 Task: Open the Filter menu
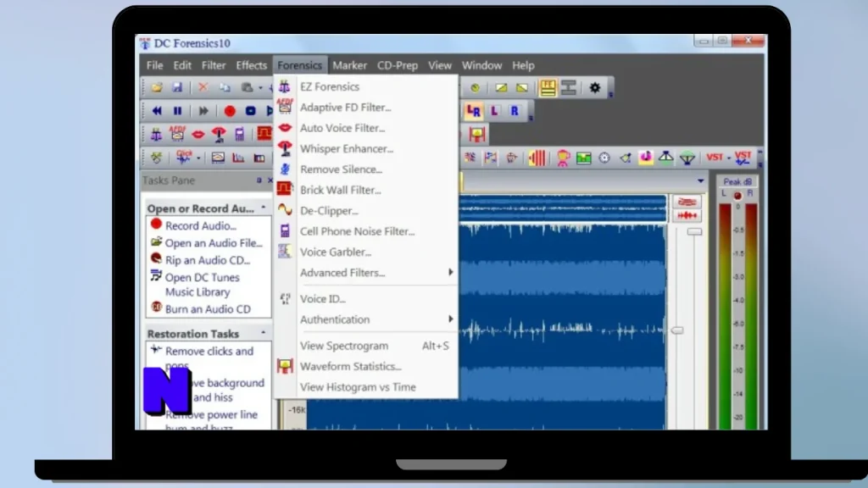tap(213, 65)
